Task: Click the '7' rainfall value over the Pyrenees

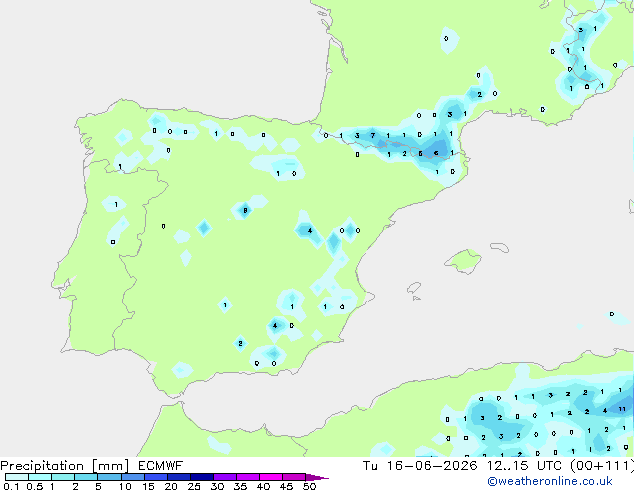Action: (x=373, y=135)
